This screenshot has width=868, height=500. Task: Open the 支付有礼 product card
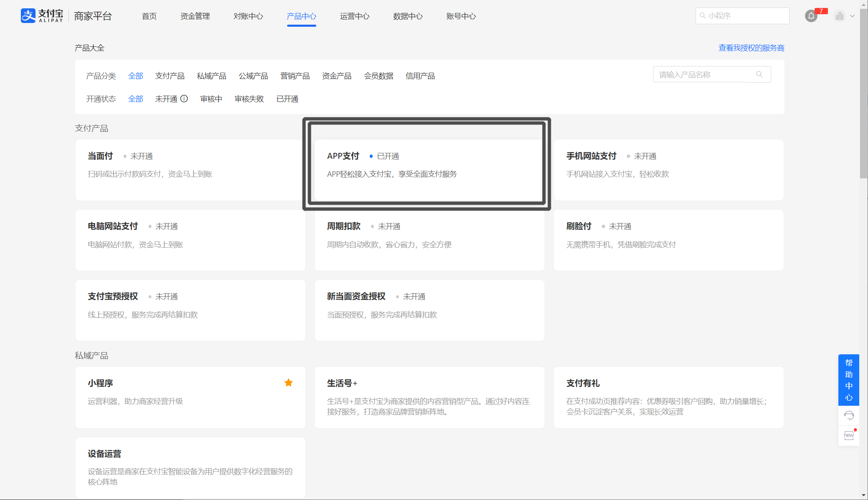(x=669, y=397)
